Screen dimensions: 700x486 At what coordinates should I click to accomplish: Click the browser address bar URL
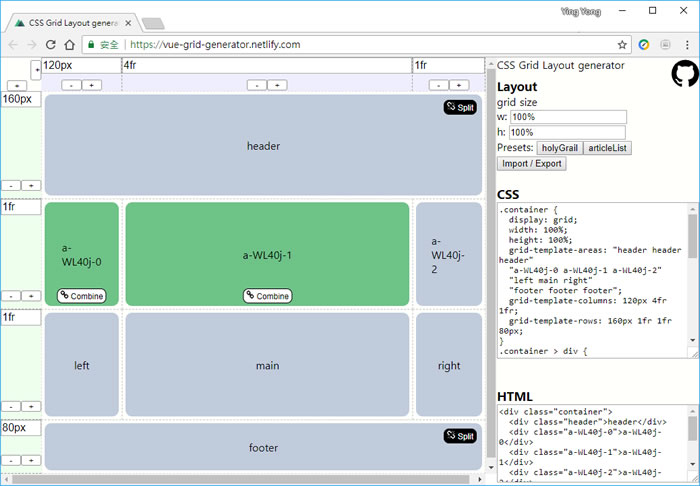click(x=215, y=45)
